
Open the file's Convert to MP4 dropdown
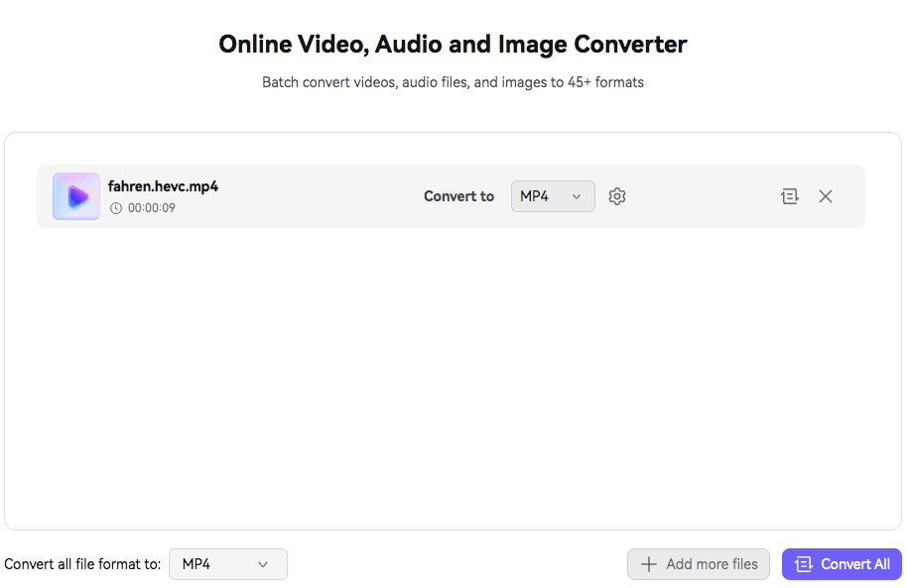click(x=553, y=196)
